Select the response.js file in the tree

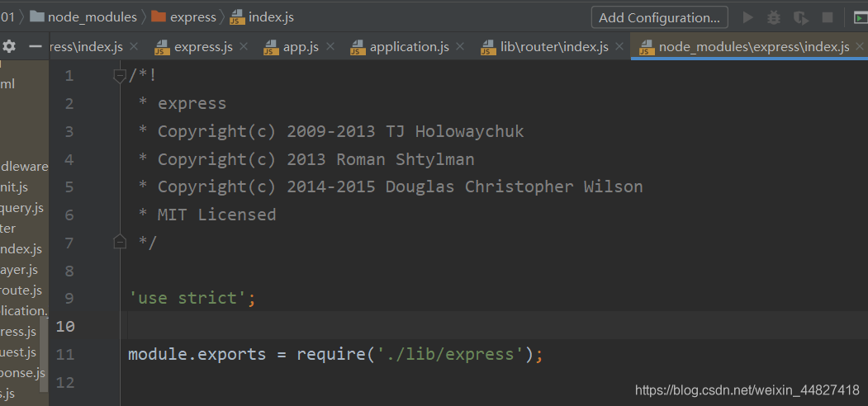coord(22,372)
